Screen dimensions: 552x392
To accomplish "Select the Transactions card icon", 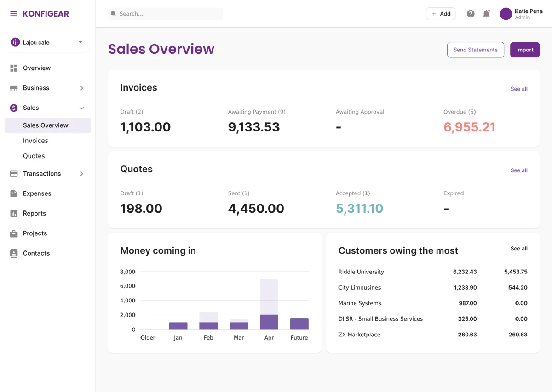I will (13, 174).
